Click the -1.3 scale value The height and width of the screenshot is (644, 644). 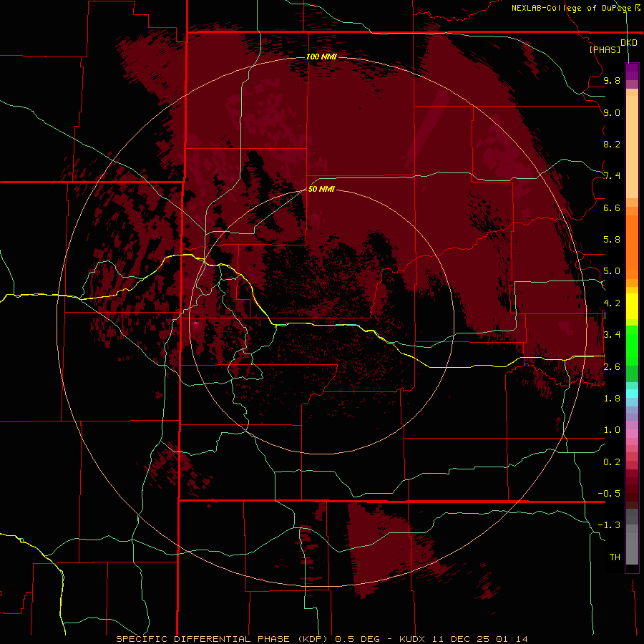[609, 525]
